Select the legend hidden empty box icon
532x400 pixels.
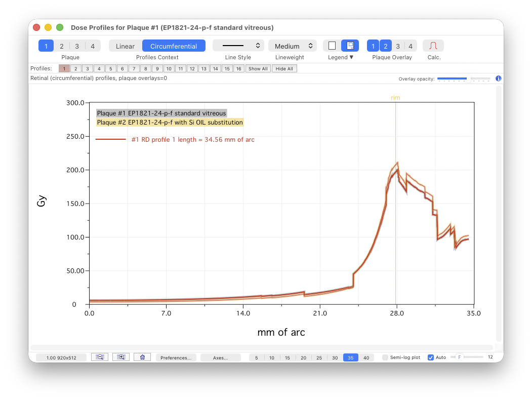(332, 46)
